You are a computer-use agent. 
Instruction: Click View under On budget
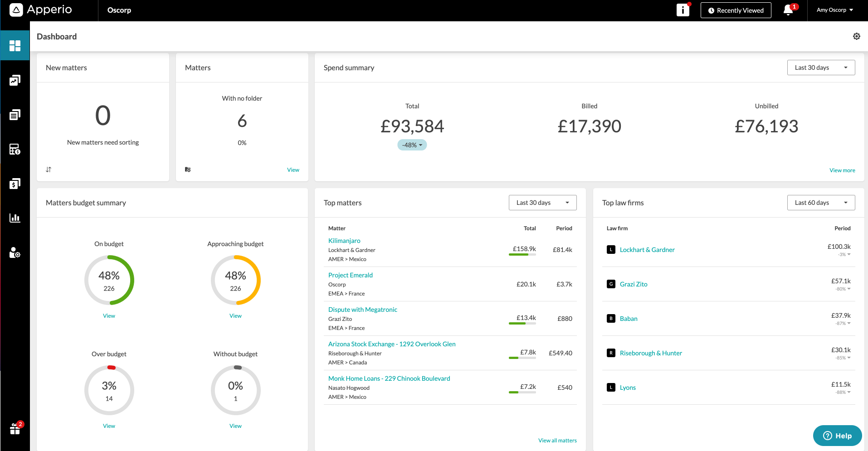pos(109,316)
